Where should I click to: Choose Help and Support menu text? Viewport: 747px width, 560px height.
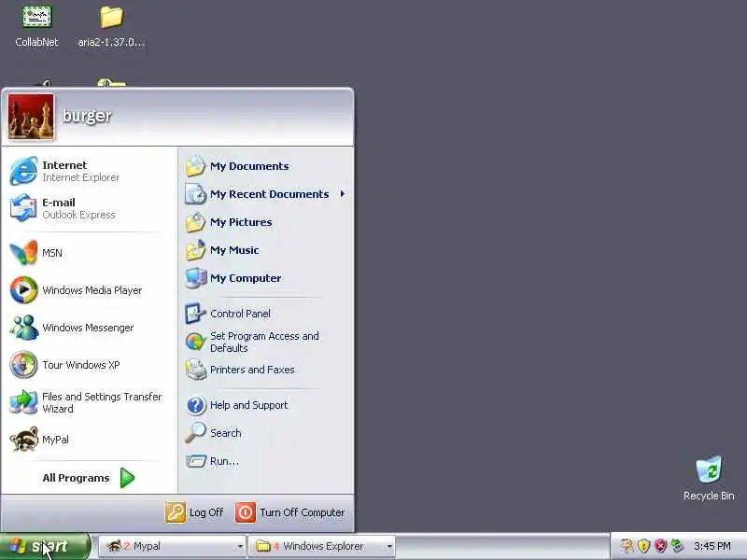[248, 405]
